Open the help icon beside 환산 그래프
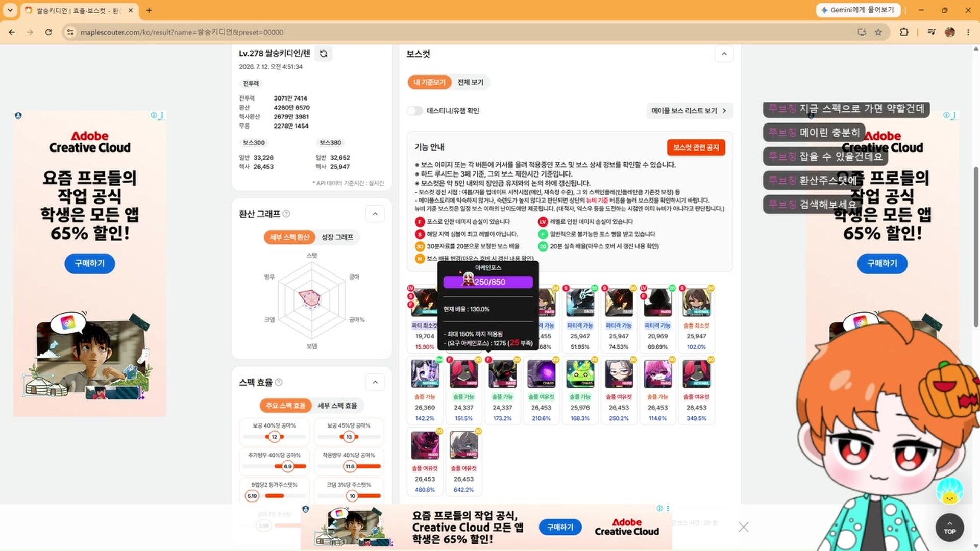This screenshot has height=551, width=980. (x=286, y=214)
